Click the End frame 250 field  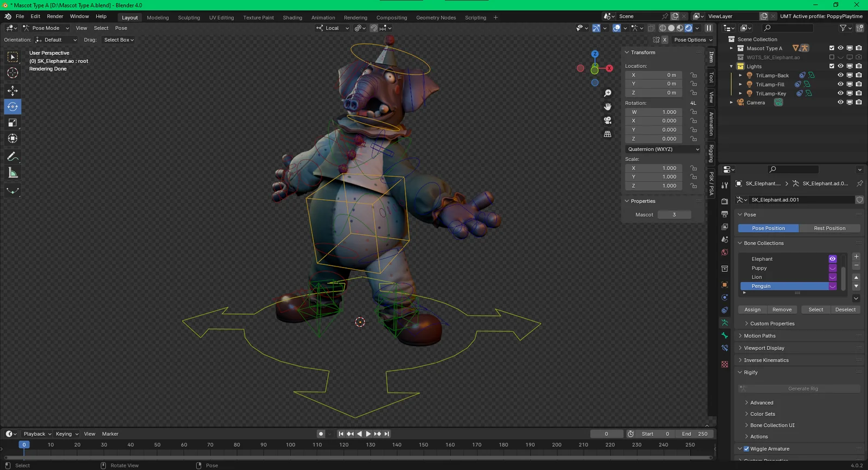[x=695, y=434]
